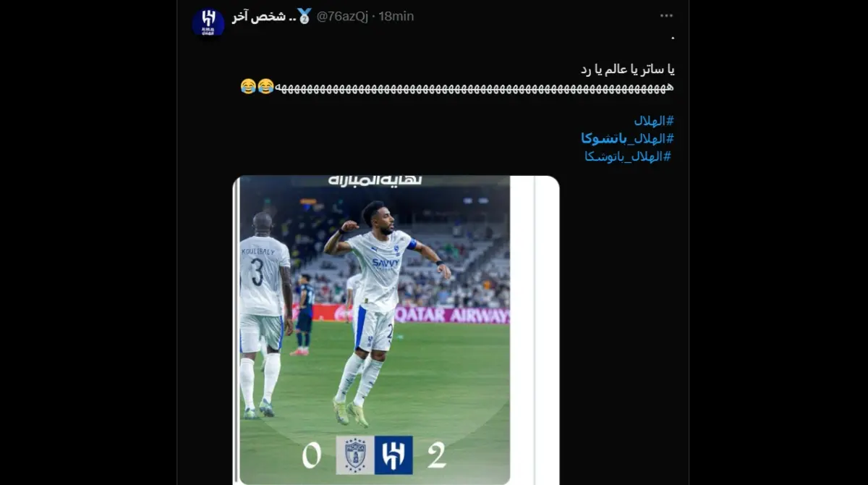Click the laughing emojis in the tweet
Screen dimensions: 868x485
258,87
